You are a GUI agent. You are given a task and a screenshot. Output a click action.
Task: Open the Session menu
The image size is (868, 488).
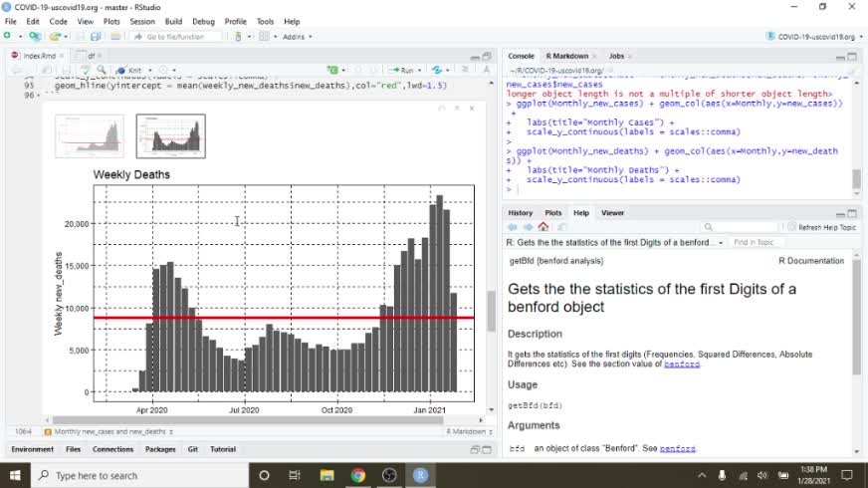tap(142, 22)
